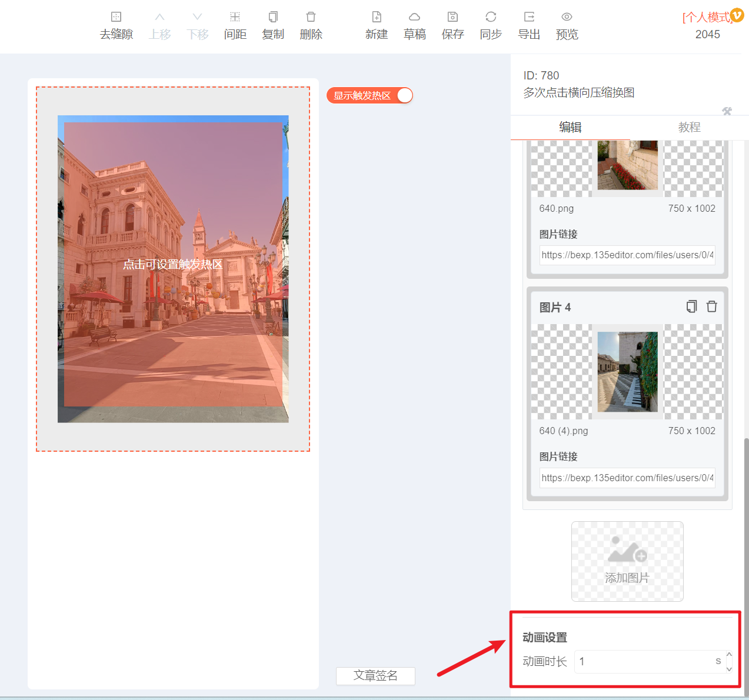Image resolution: width=749 pixels, height=700 pixels.
Task: Click the orange VIP badge icon
Action: click(737, 15)
